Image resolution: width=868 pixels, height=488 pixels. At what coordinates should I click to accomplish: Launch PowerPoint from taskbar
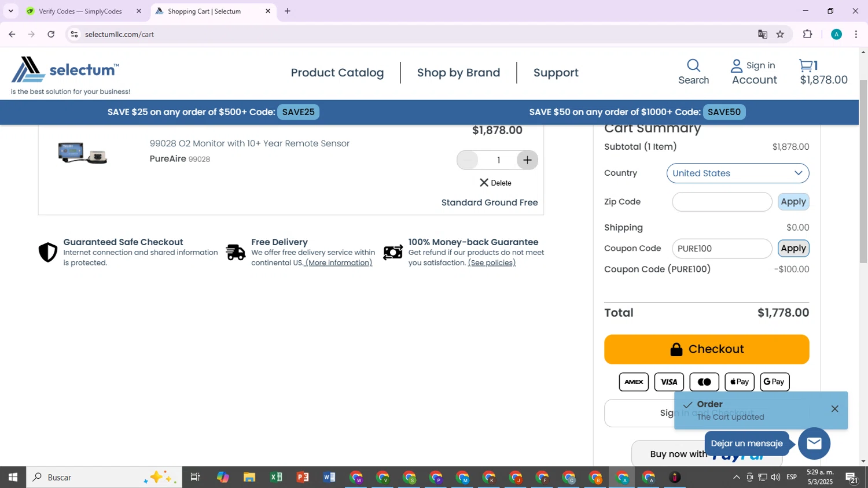tap(303, 478)
